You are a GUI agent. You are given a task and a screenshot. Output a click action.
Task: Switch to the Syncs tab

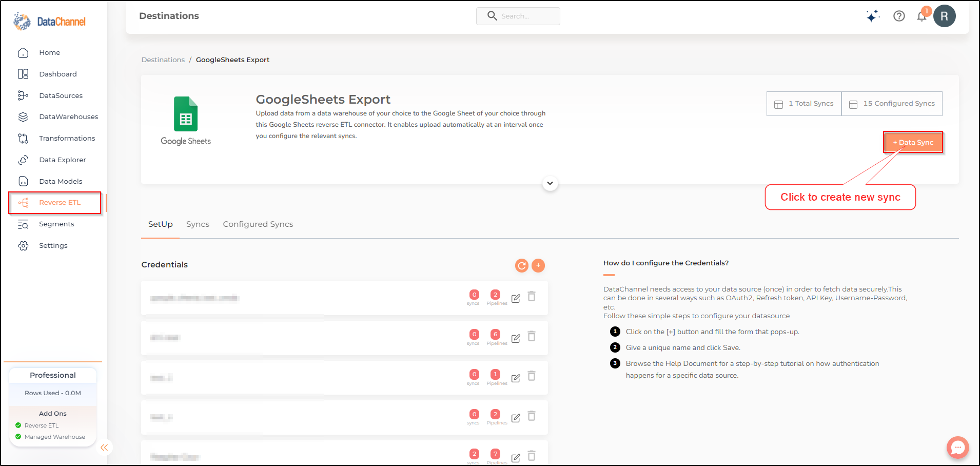point(198,224)
